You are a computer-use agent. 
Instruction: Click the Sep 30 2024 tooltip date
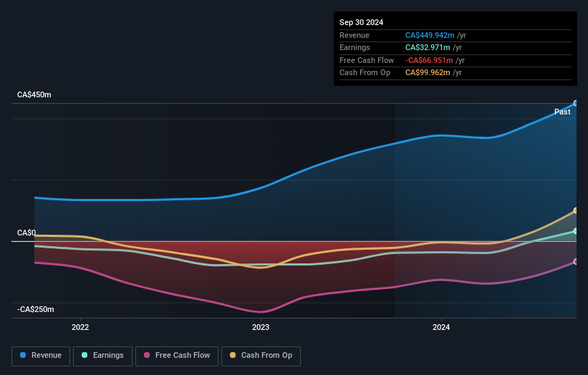[x=361, y=22]
